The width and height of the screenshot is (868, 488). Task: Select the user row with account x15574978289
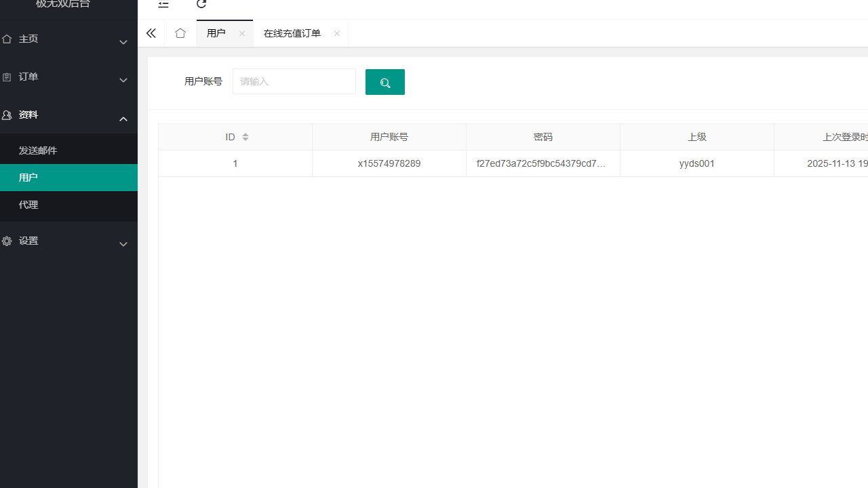(389, 163)
